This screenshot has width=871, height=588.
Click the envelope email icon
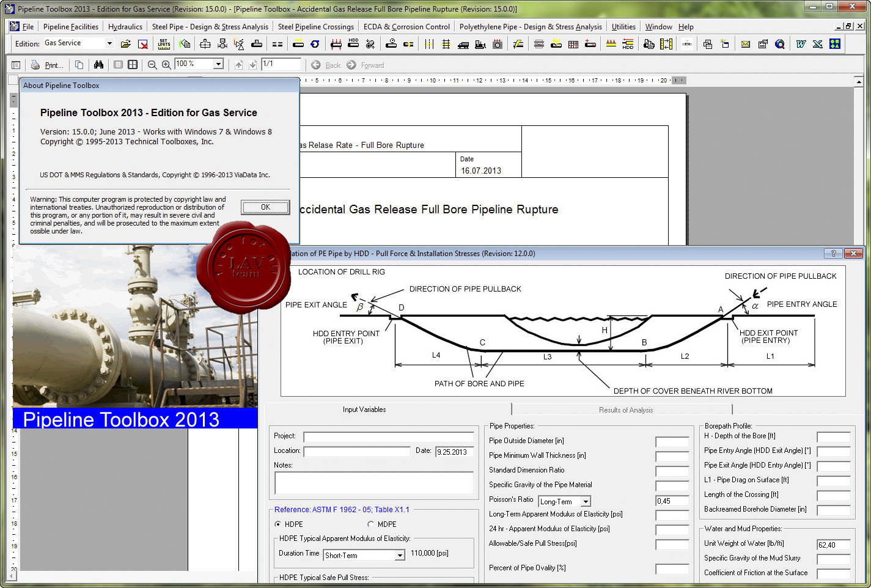[x=745, y=44]
